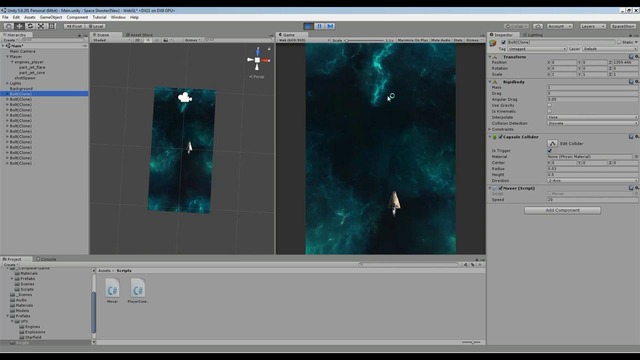The width and height of the screenshot is (640, 360).
Task: Click Edit Collider icon button
Action: [x=552, y=144]
